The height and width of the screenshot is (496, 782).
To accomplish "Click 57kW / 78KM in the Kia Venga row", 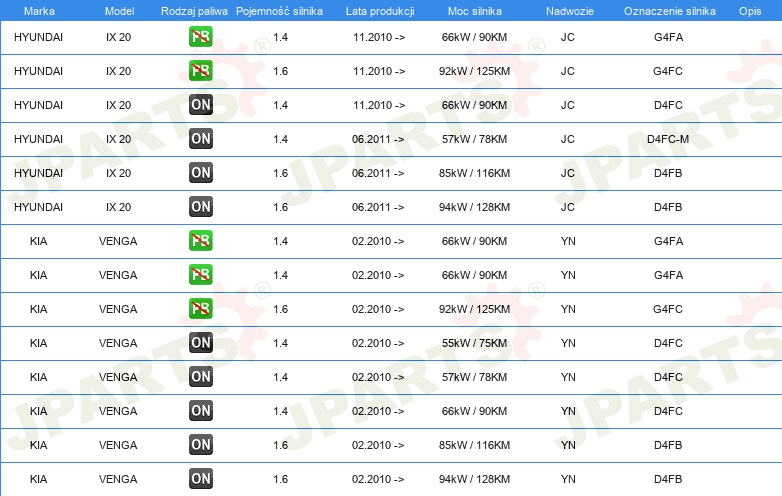I will coord(474,377).
